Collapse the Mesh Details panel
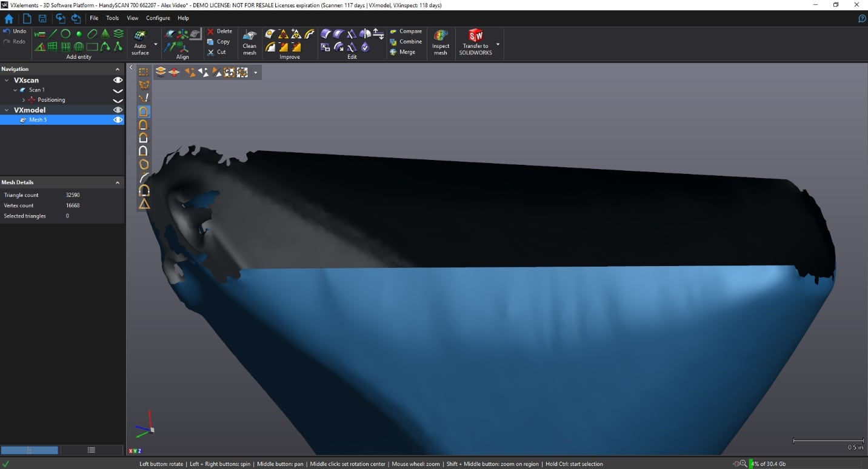This screenshot has width=868, height=469. [x=118, y=182]
